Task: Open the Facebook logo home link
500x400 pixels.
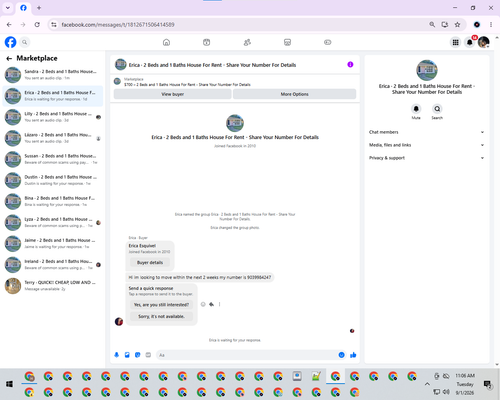Action: [10, 42]
